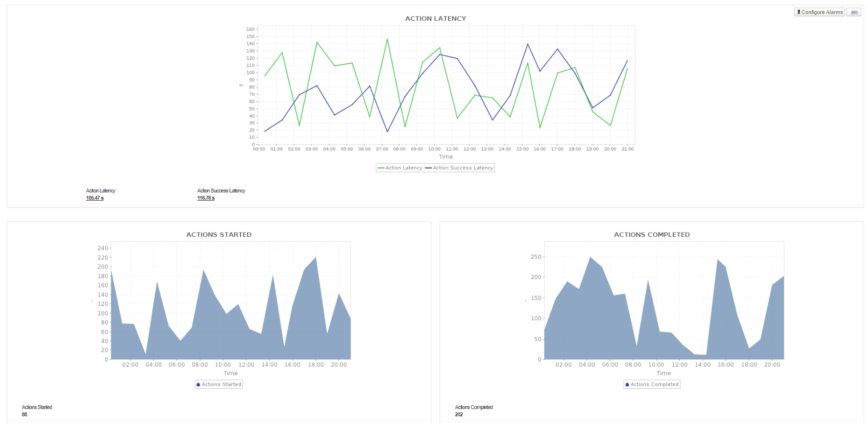Click the Actions Started legend square icon
The width and height of the screenshot is (868, 423).
click(198, 384)
